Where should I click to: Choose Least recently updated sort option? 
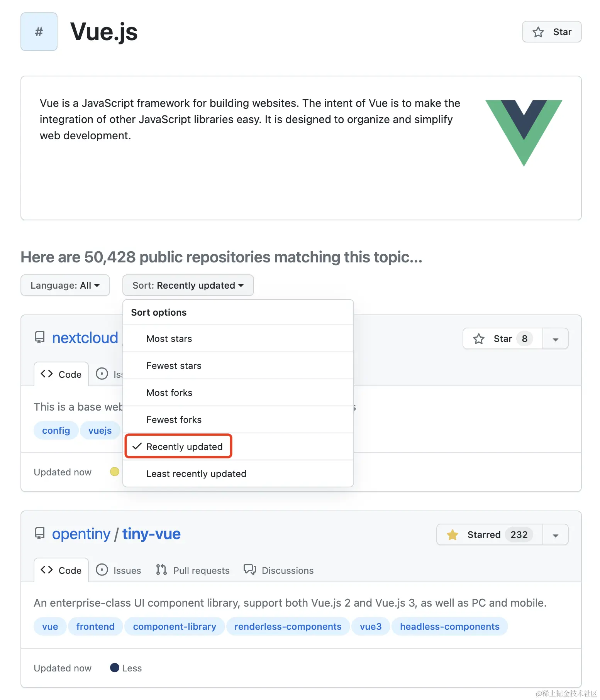tap(196, 473)
